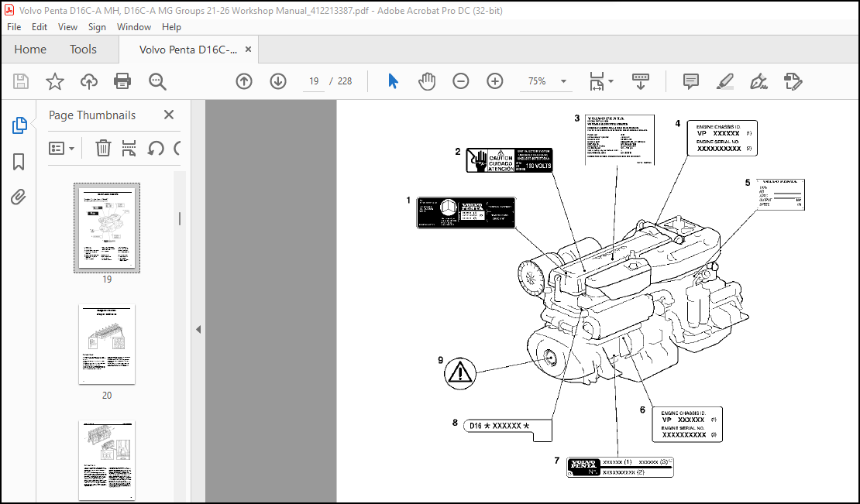This screenshot has width=860, height=504.
Task: Open the Window menu
Action: coord(134,27)
